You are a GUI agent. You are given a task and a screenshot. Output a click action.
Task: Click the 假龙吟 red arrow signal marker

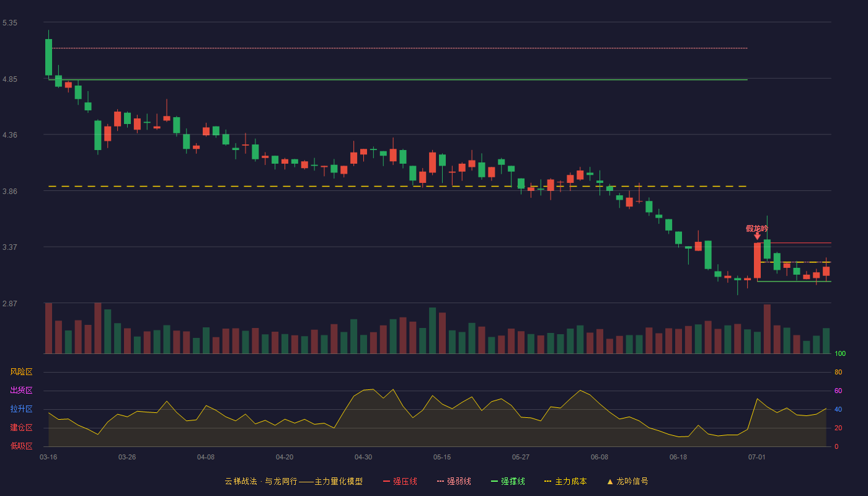tap(757, 236)
